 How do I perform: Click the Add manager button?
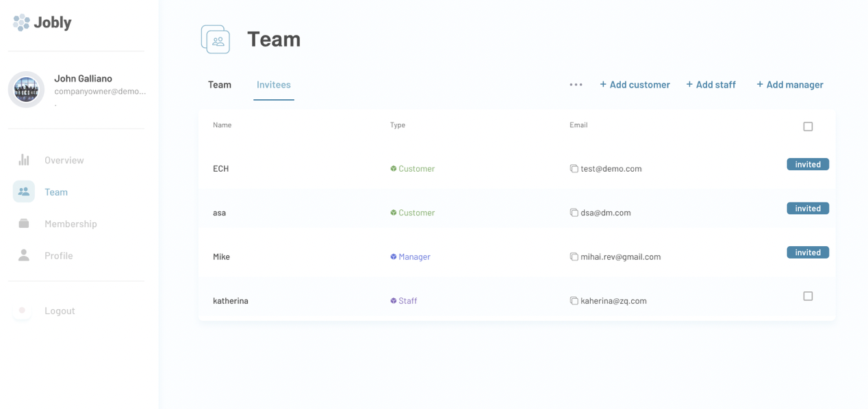point(789,85)
